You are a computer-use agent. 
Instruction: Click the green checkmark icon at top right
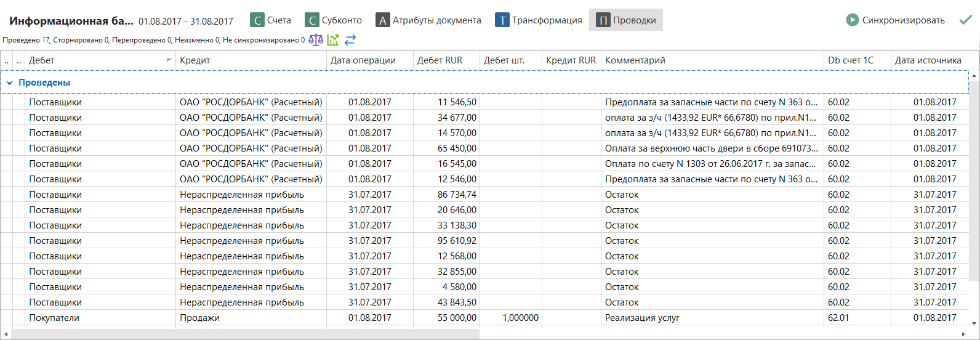click(966, 20)
